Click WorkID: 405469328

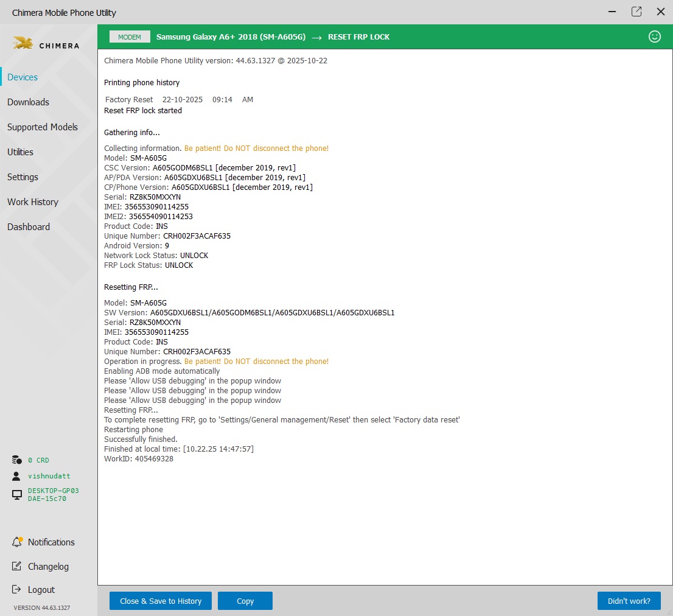click(x=139, y=459)
